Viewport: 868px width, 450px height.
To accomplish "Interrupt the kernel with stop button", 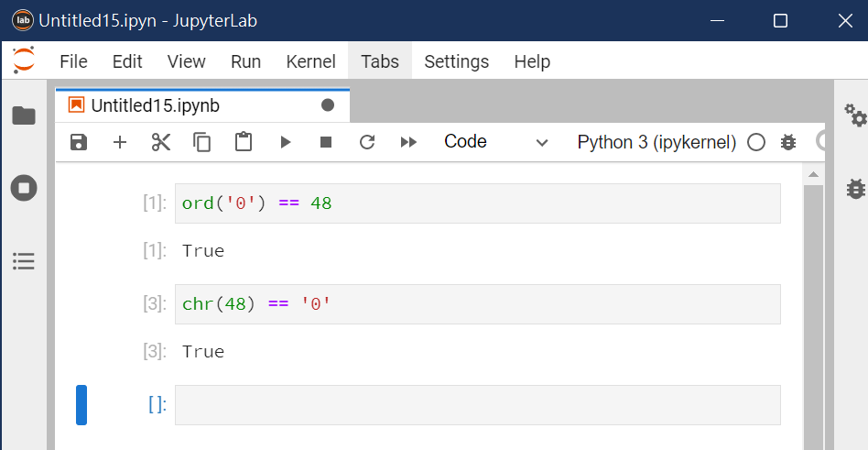I will [326, 142].
